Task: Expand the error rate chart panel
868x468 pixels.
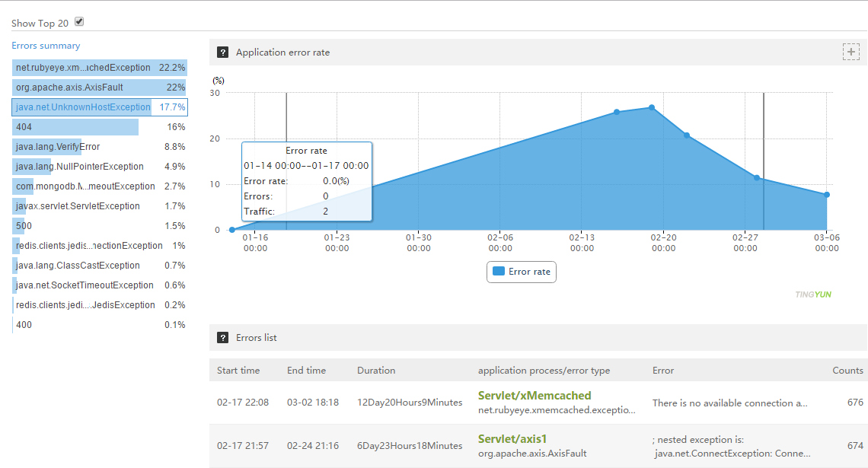Action: click(850, 52)
